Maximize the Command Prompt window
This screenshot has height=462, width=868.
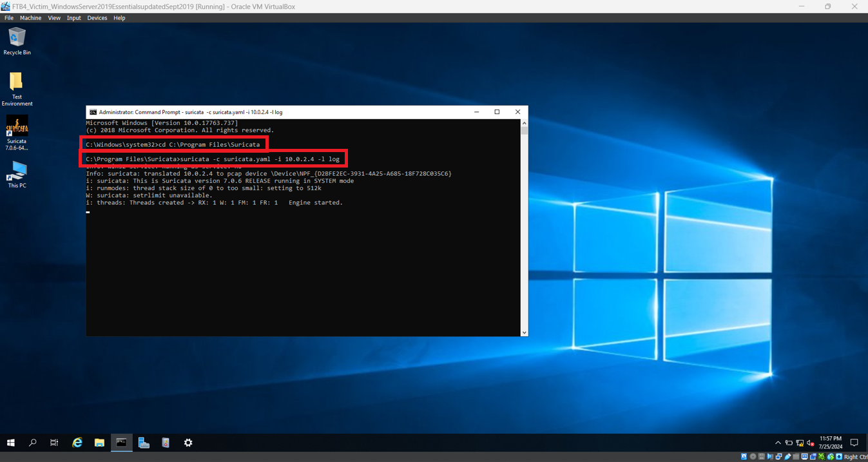point(497,112)
